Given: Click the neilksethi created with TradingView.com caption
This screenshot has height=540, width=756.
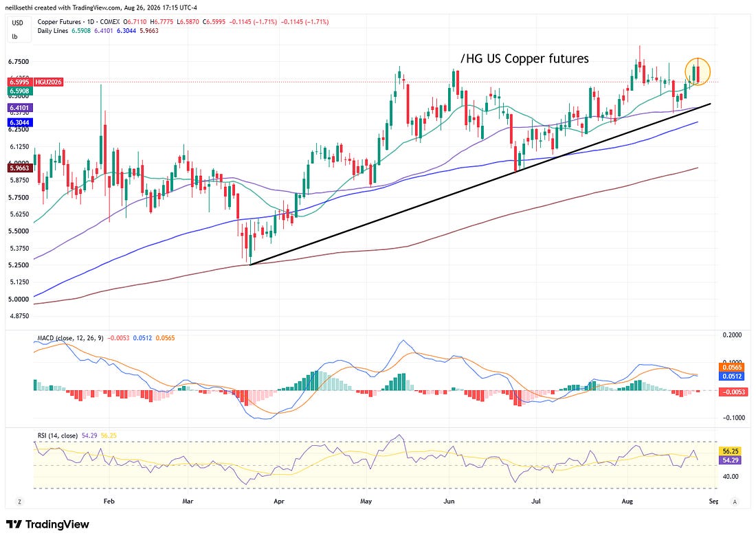Looking at the screenshot, I should click(x=101, y=8).
